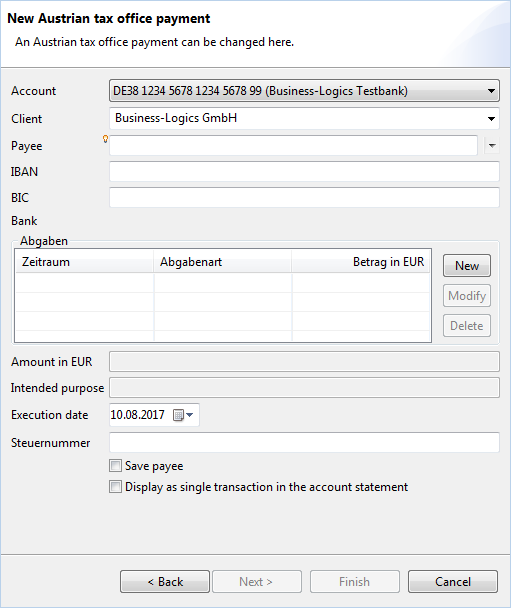Focus the IBAN input field
This screenshot has height=608, width=511.
[x=304, y=172]
